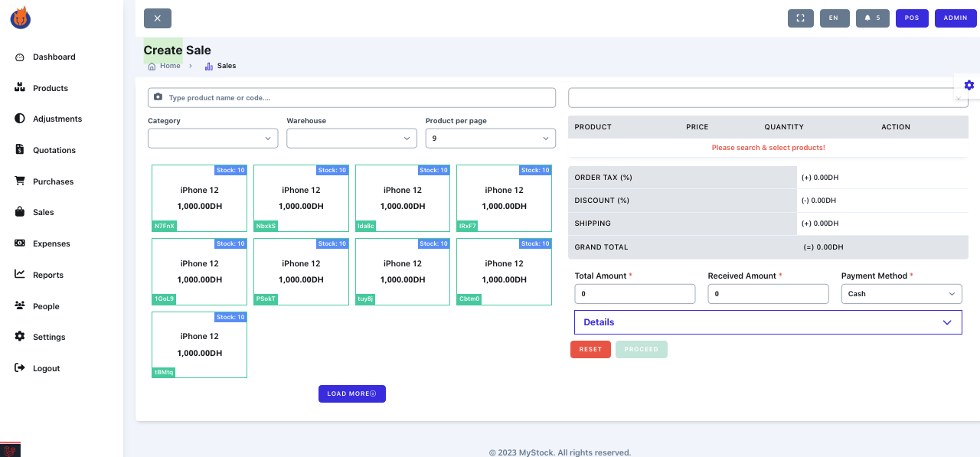Open the customer select dropdown above product table
The width and height of the screenshot is (980, 457).
(768, 98)
